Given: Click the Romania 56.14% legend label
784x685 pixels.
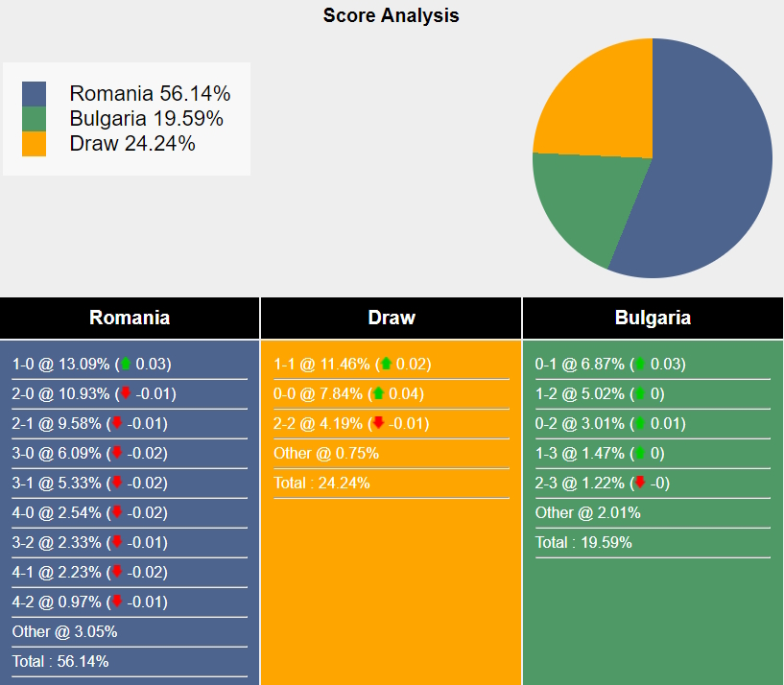Looking at the screenshot, I should 150,94.
